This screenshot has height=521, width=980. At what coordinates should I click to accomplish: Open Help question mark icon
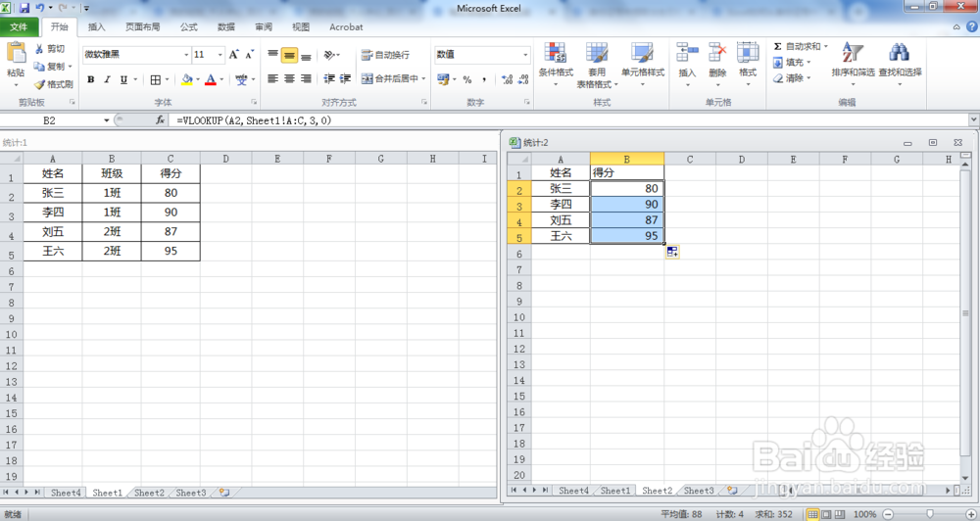972,26
